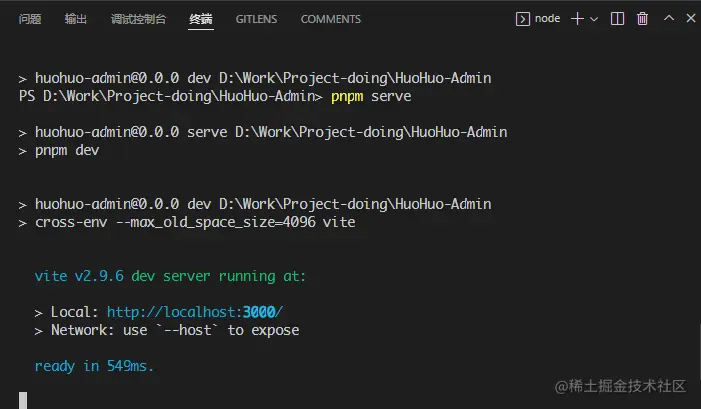701x409 pixels.
Task: Close the terminal panel
Action: (691, 18)
